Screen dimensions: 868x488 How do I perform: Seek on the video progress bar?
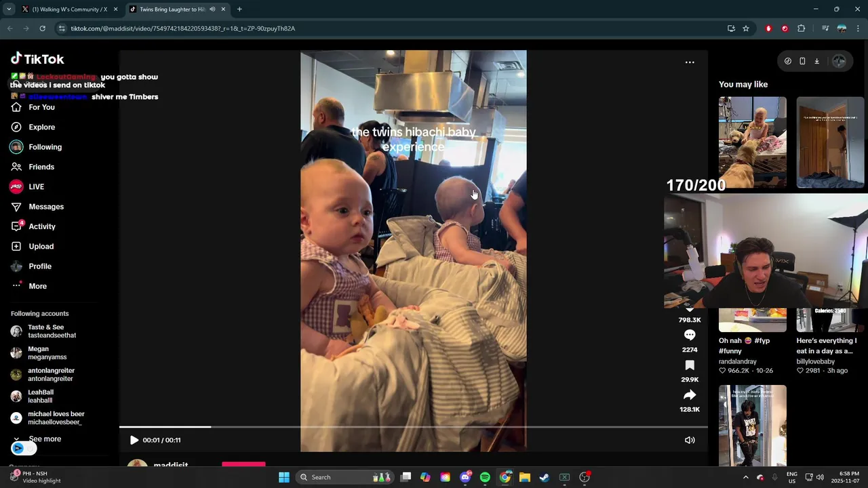click(414, 427)
